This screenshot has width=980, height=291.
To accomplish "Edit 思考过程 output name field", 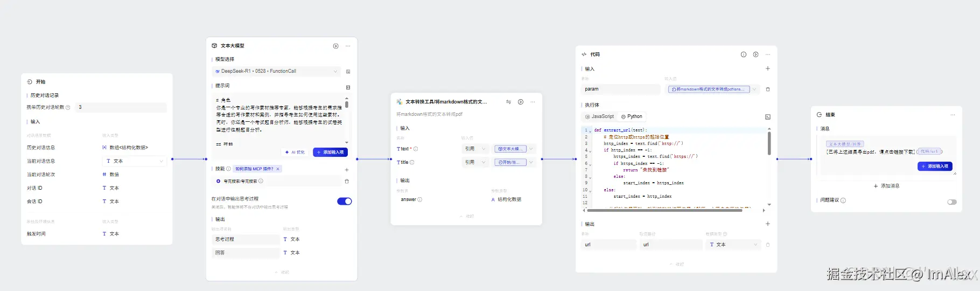I will point(246,239).
